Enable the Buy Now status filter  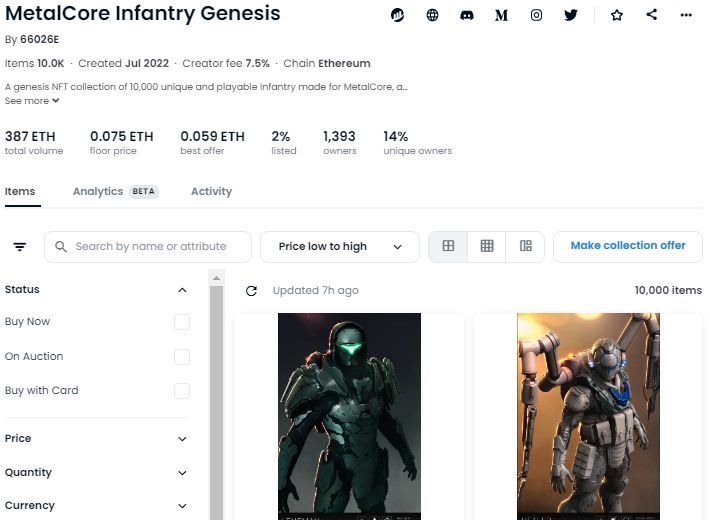pyautogui.click(x=181, y=322)
